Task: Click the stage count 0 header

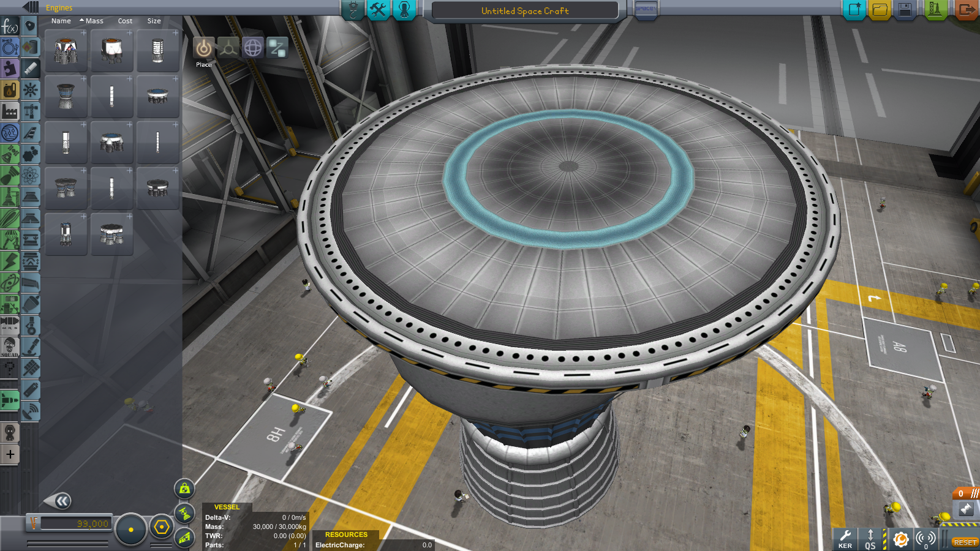Action: [x=966, y=493]
